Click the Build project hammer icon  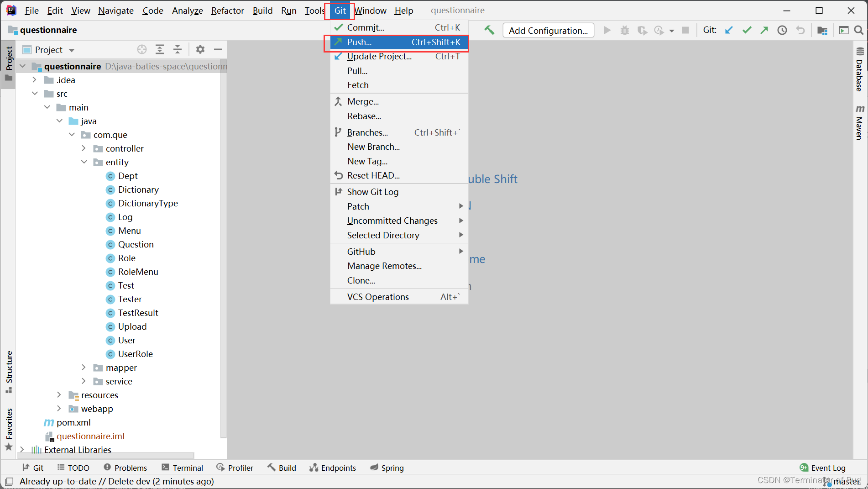(x=489, y=30)
